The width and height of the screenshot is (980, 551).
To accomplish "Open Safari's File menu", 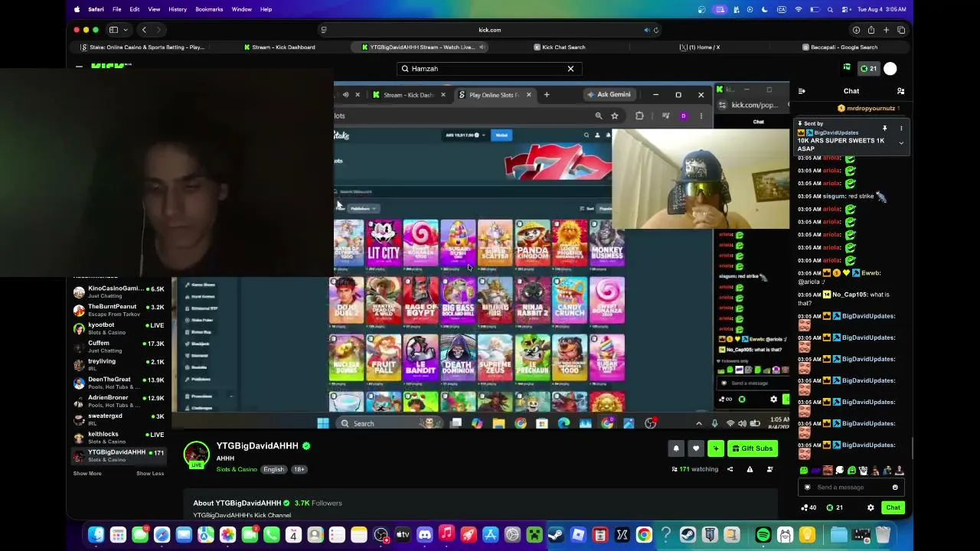I will click(x=117, y=9).
